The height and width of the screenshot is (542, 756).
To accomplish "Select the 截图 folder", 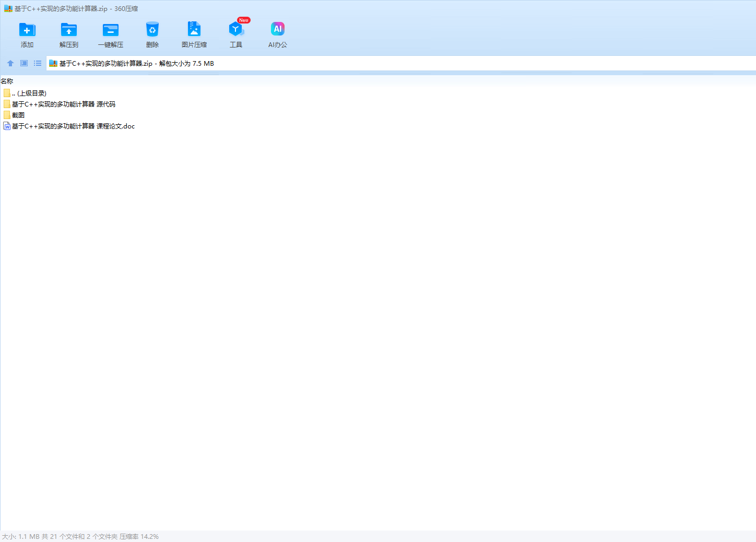I will point(14,115).
